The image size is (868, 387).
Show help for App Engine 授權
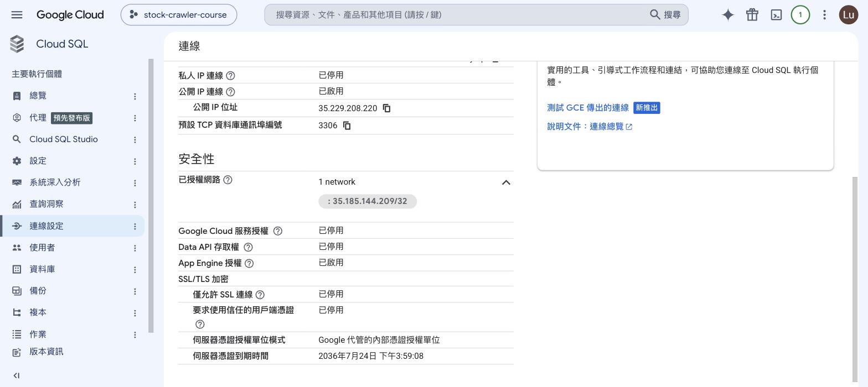click(249, 263)
